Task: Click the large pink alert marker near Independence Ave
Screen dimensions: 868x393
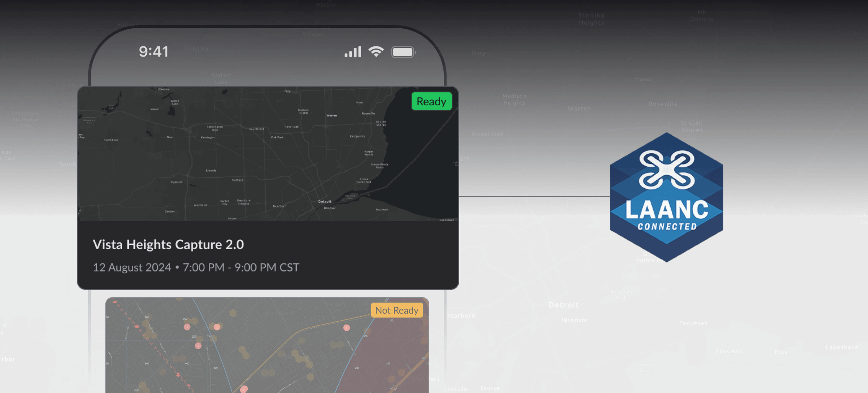Action: click(243, 389)
